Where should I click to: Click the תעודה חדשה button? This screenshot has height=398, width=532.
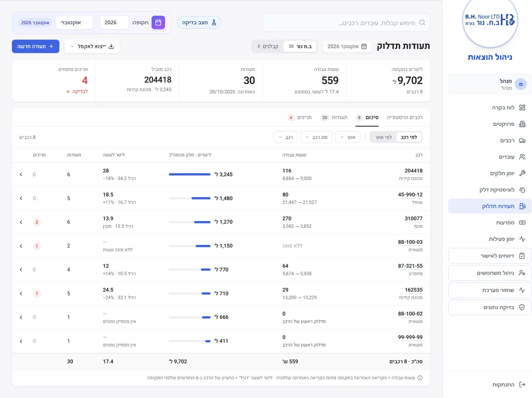pos(36,47)
